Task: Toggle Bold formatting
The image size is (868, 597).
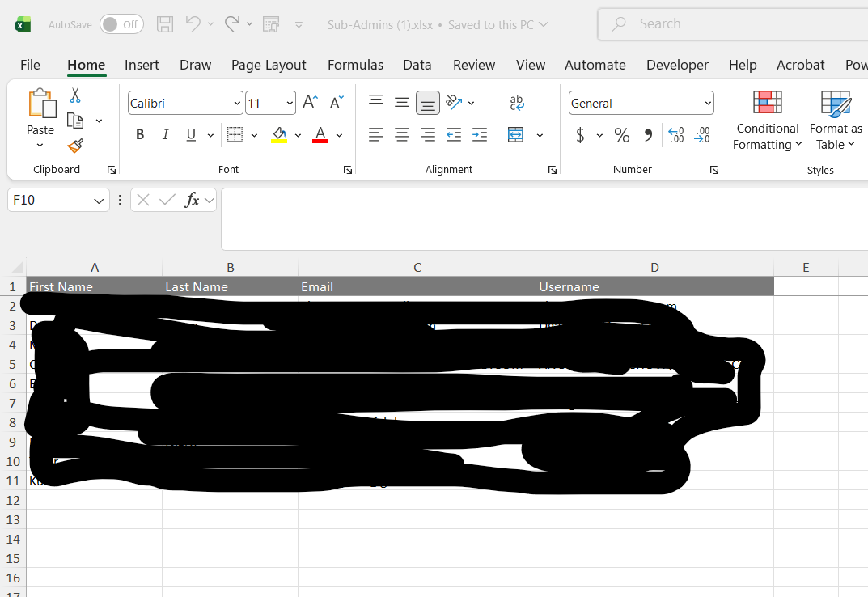Action: (x=140, y=135)
